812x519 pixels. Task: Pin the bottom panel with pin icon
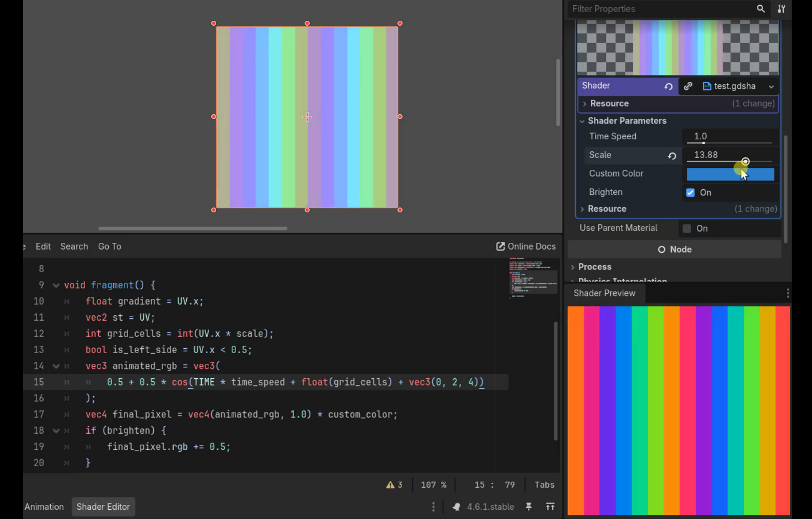tap(528, 506)
